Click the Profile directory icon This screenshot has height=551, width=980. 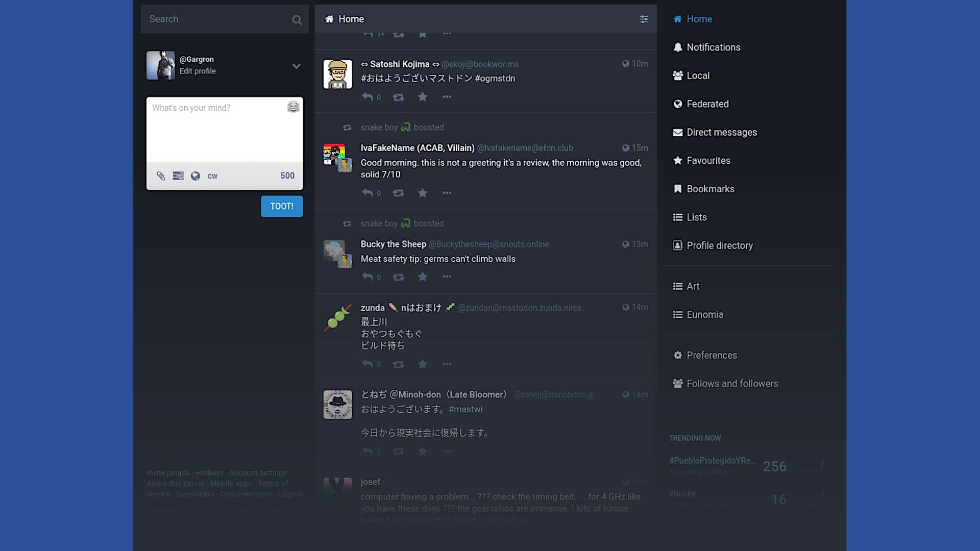pyautogui.click(x=676, y=245)
